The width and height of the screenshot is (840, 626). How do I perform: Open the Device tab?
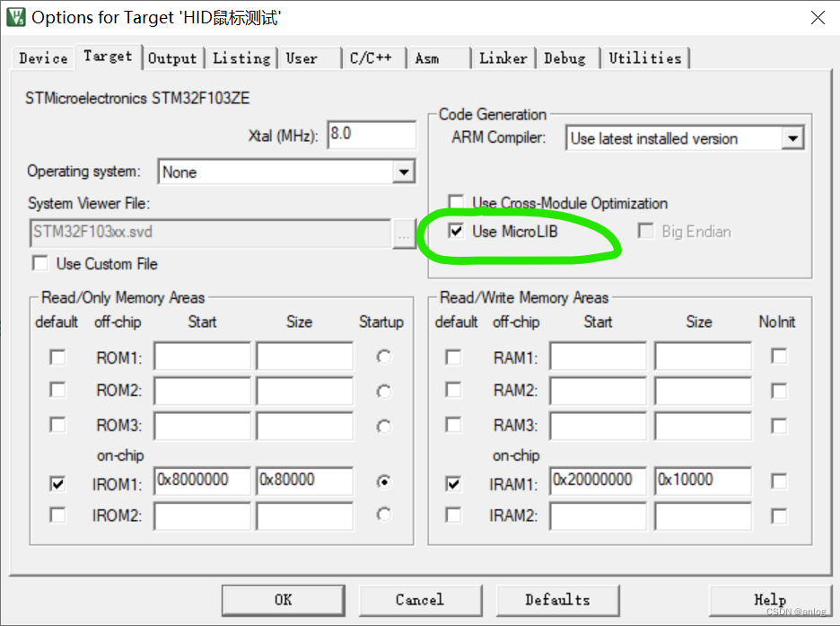tap(43, 57)
